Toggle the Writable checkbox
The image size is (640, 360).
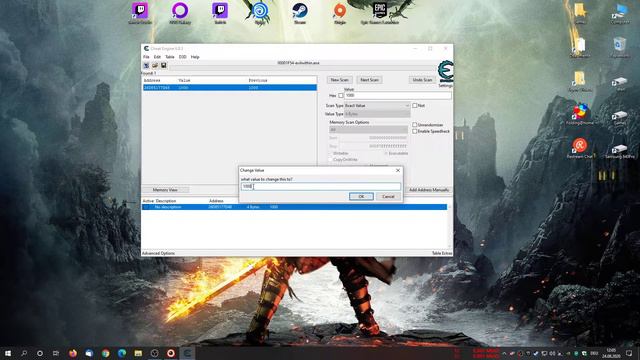[330, 153]
